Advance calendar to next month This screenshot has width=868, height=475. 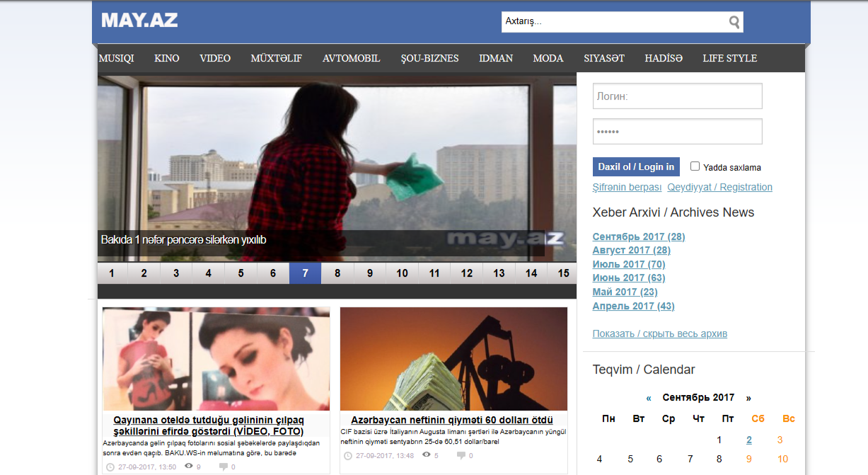point(748,398)
